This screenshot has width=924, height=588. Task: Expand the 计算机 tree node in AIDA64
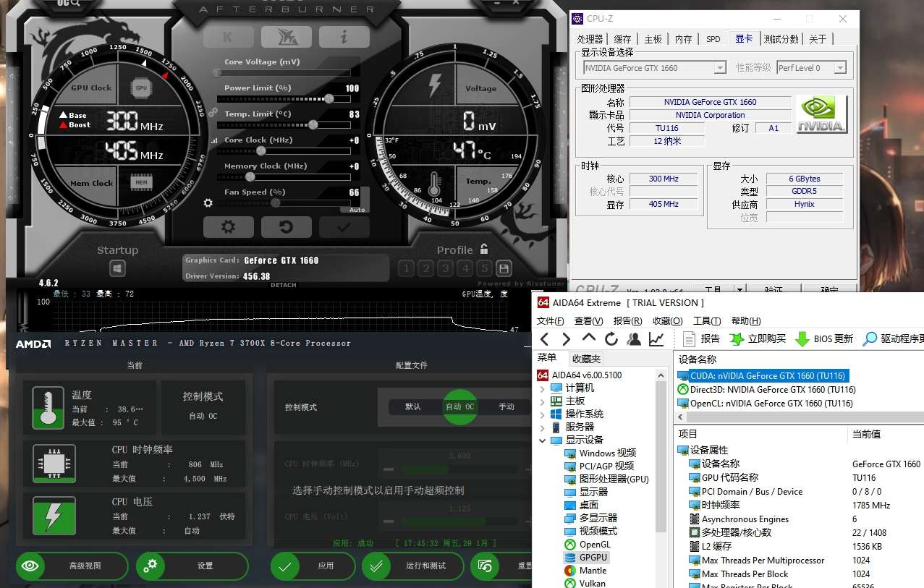pyautogui.click(x=543, y=388)
